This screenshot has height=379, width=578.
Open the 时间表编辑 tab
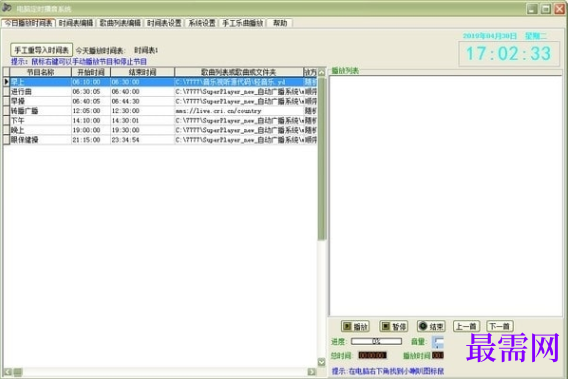(x=76, y=23)
